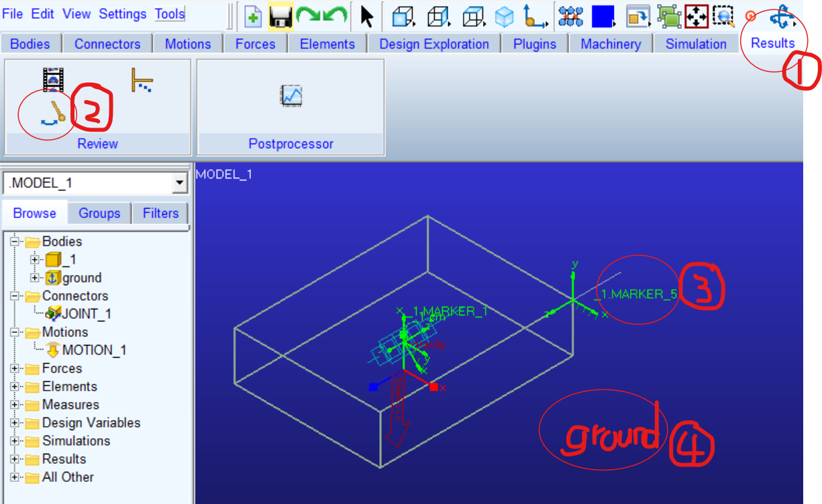Image resolution: width=822 pixels, height=504 pixels.
Task: Activate the Select arrow tool
Action: (x=366, y=16)
